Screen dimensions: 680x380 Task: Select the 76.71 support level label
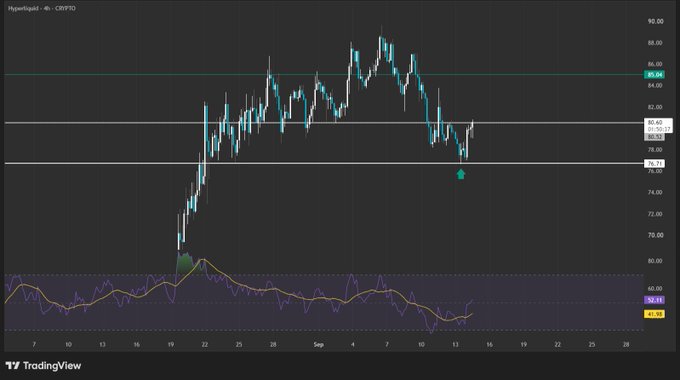[x=654, y=164]
